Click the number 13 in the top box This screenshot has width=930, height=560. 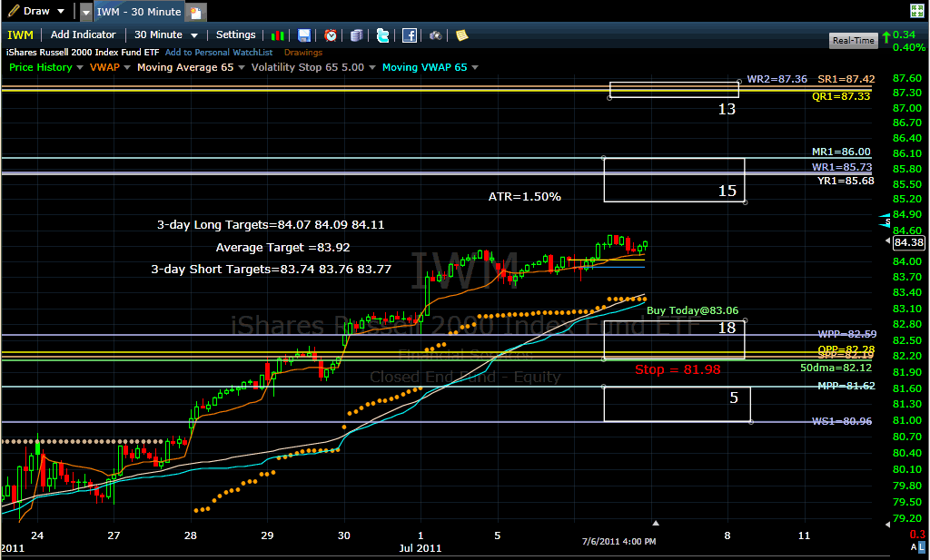[727, 109]
